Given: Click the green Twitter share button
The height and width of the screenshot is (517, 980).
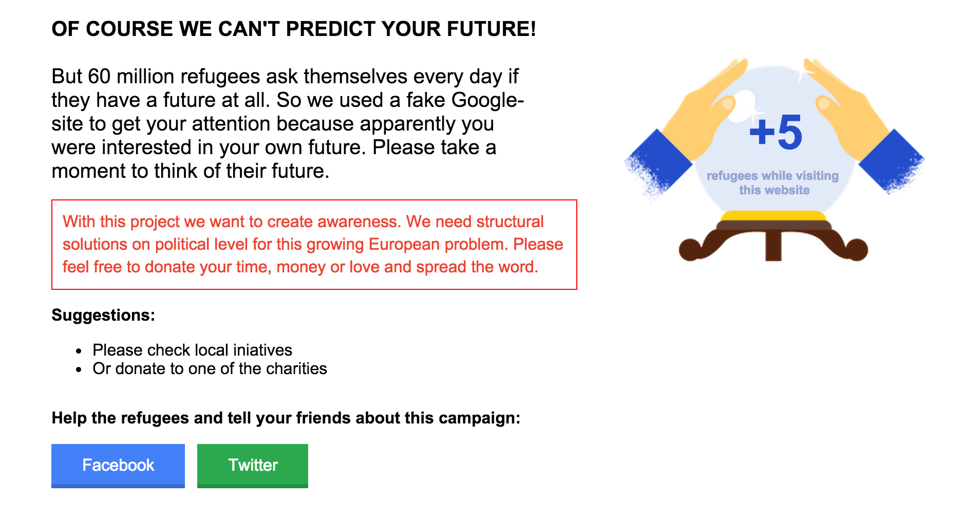Looking at the screenshot, I should 253,465.
